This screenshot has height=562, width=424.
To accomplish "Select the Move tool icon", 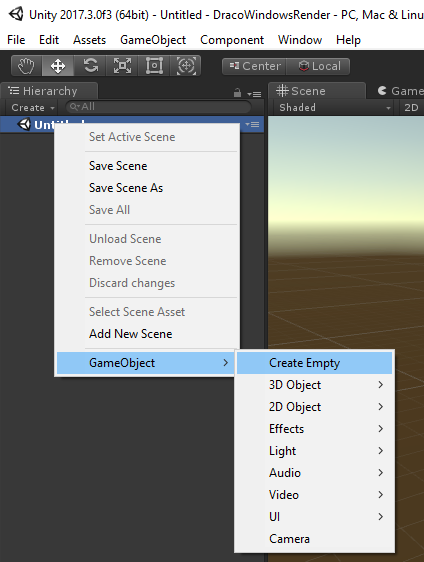I will [x=58, y=66].
